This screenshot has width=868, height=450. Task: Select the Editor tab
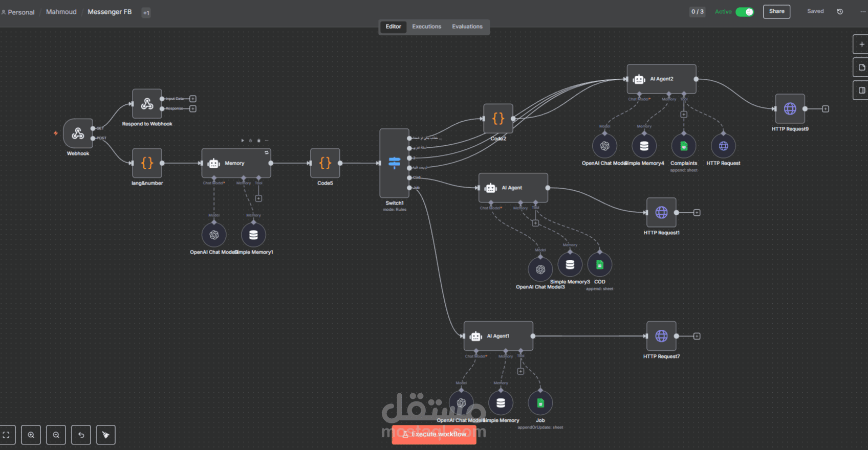(x=393, y=27)
